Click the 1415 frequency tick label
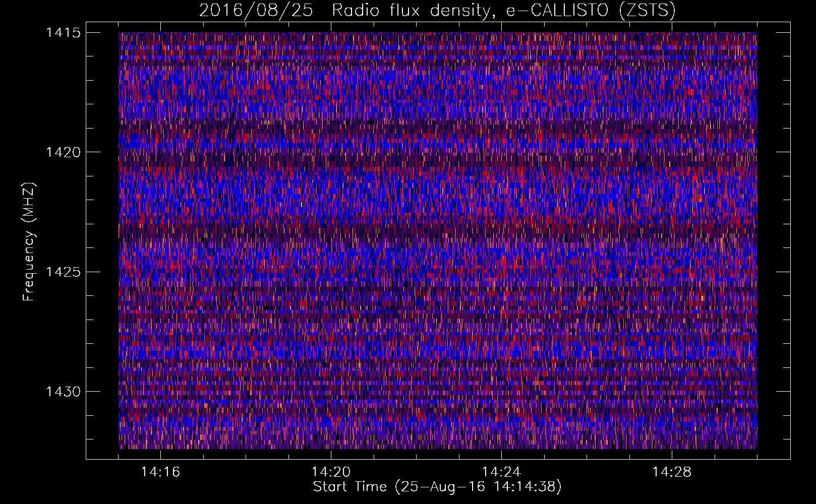 click(x=63, y=33)
